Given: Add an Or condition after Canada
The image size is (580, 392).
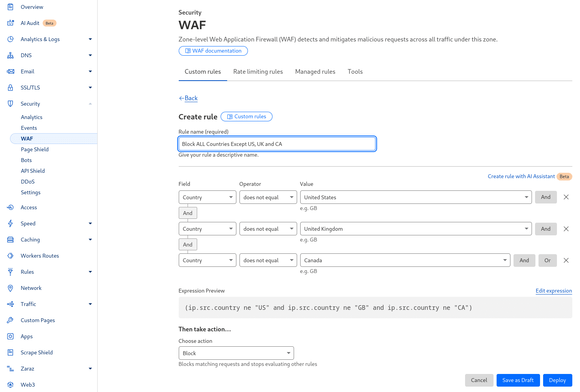Looking at the screenshot, I should [x=547, y=260].
